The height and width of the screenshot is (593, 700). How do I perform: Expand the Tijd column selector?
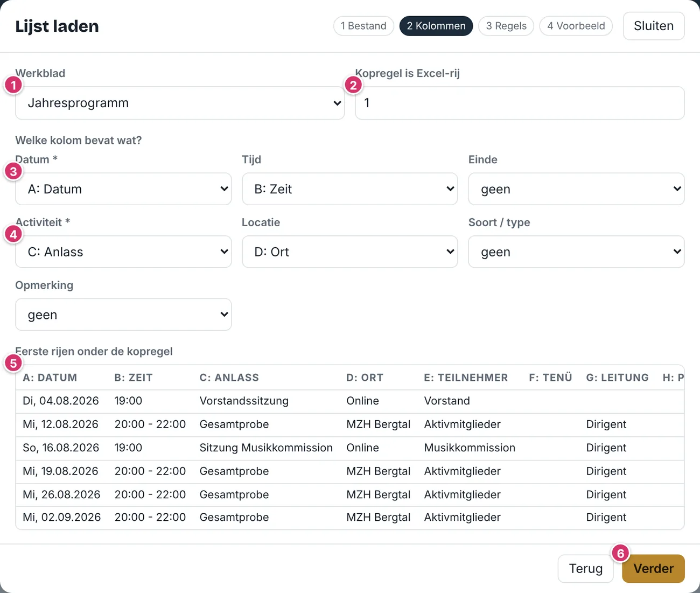350,189
